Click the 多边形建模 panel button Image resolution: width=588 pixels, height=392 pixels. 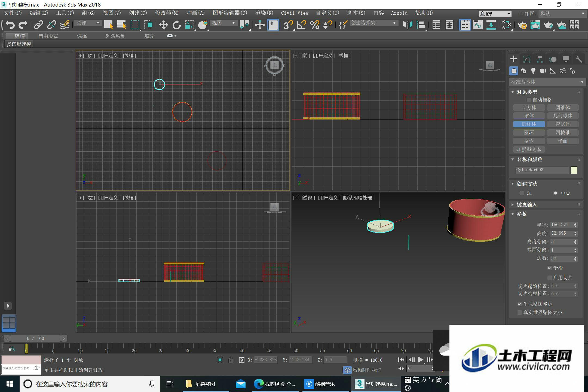19,44
